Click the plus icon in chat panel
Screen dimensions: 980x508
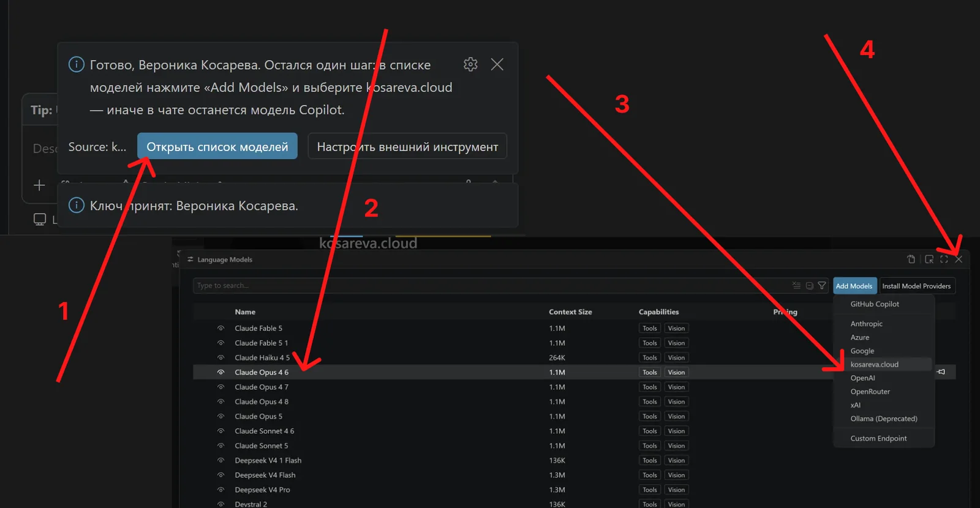(x=39, y=185)
